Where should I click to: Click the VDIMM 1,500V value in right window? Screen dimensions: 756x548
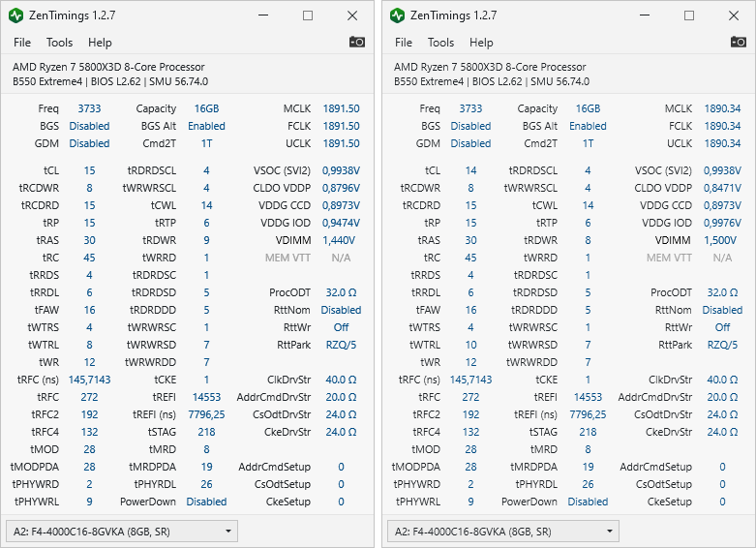721,240
